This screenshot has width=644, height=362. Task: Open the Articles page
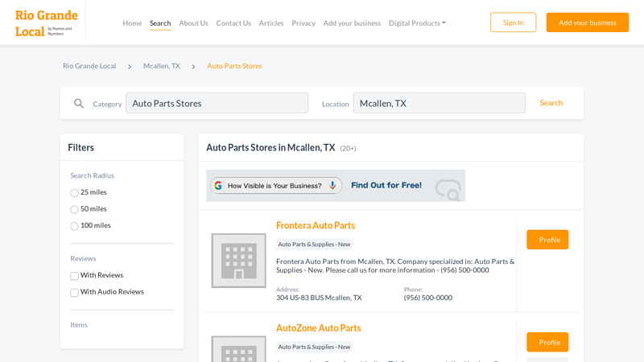(271, 23)
